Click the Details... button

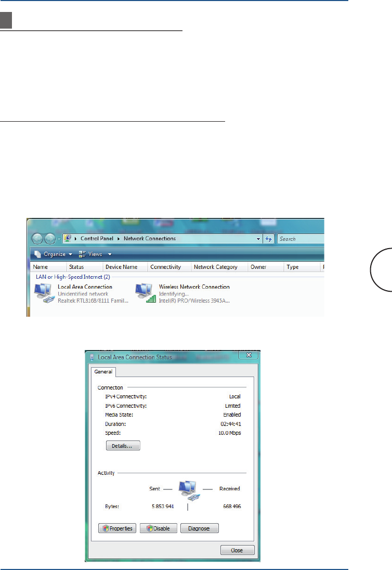[x=123, y=446]
